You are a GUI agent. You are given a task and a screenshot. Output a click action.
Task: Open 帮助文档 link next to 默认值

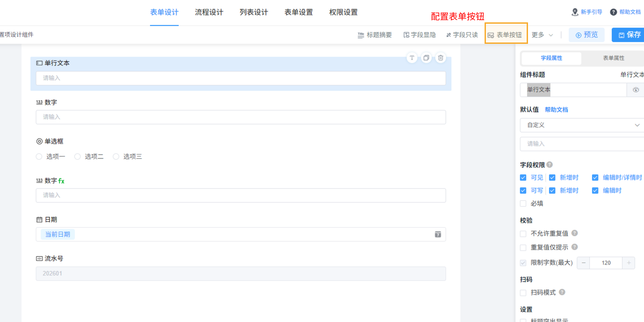coord(556,110)
